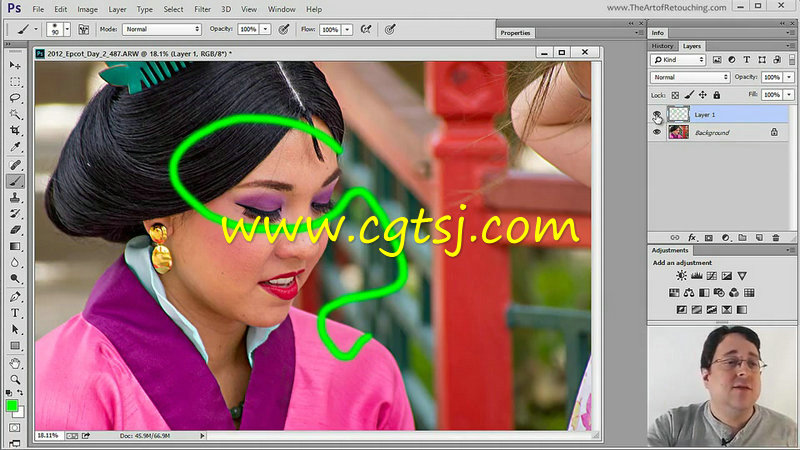Open the Filter menu
This screenshot has height=450, width=800.
[203, 9]
